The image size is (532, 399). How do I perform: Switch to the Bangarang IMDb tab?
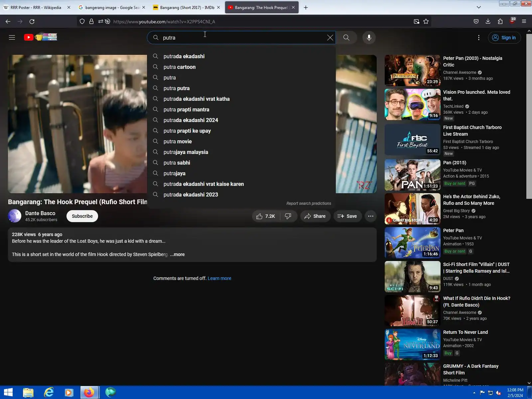(187, 7)
